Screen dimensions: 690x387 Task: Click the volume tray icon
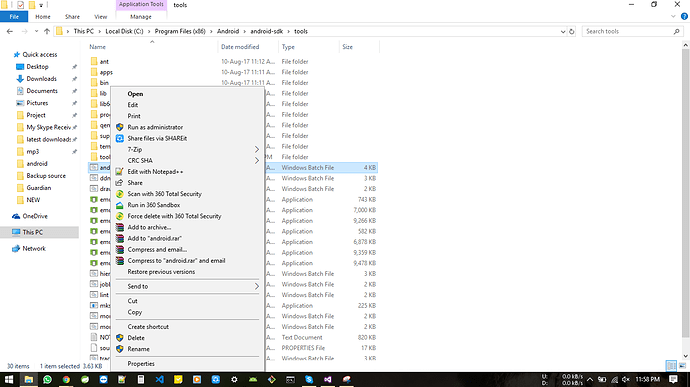[625, 380]
